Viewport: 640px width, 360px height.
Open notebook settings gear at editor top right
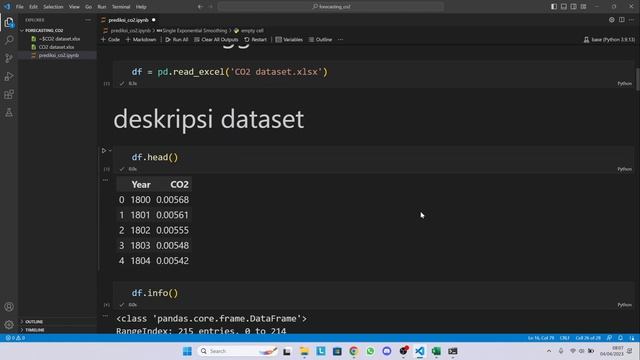pos(611,20)
